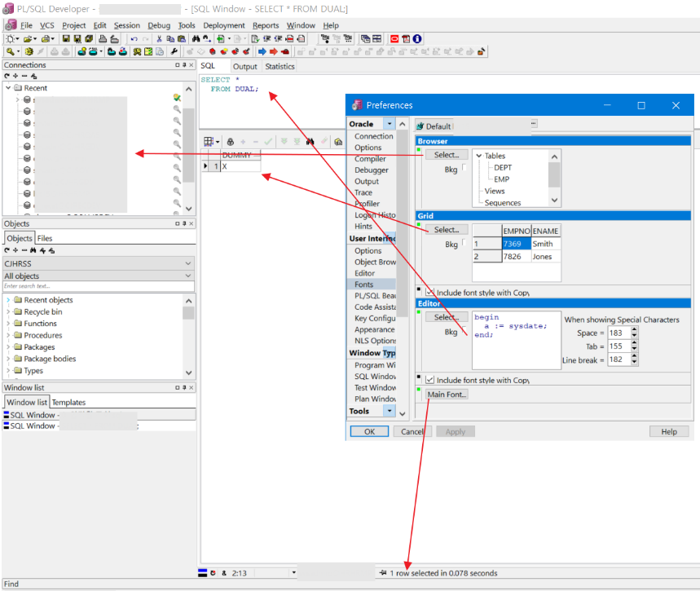Close the Connections panel with its X
This screenshot has width=700, height=591.
pyautogui.click(x=191, y=65)
